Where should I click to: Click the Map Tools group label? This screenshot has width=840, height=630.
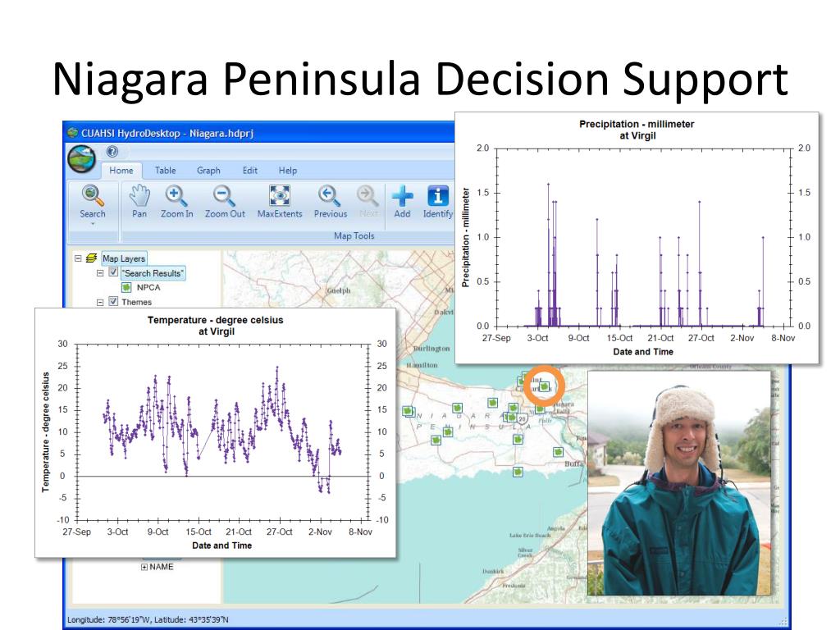[354, 235]
